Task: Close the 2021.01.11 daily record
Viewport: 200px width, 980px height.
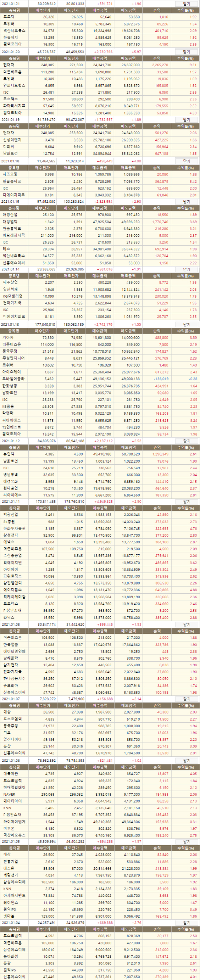Action: (186, 502)
